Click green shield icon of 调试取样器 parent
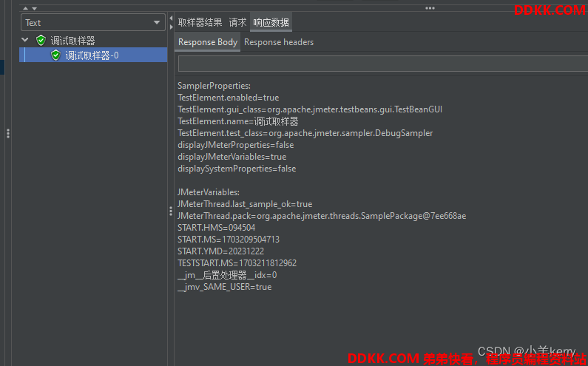This screenshot has width=588, height=366. 41,40
